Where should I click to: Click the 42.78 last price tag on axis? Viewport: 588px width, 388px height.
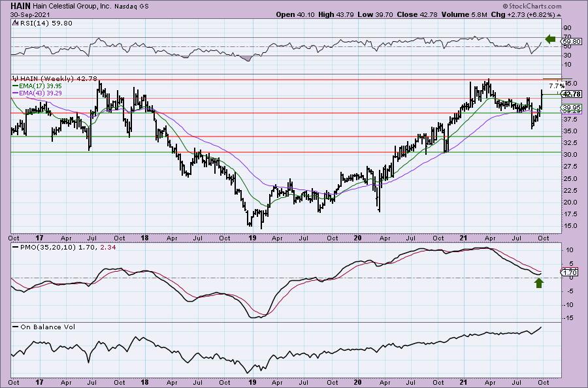pyautogui.click(x=572, y=94)
